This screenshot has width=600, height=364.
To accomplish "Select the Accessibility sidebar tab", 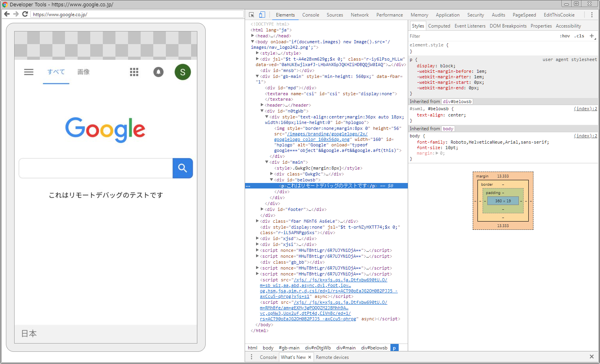I will click(568, 26).
